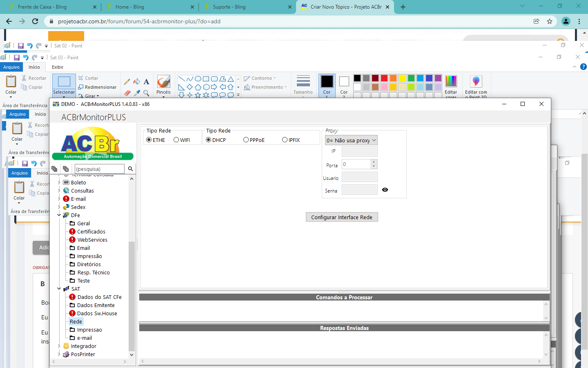Click the Colar paste icon in Sat 03 Paint
Viewport: 588px width, 368px height.
pyautogui.click(x=11, y=81)
